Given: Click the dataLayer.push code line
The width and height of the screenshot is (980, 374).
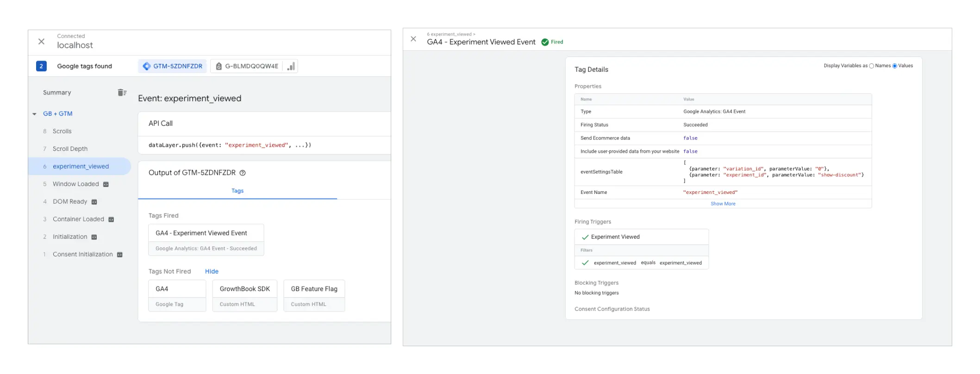Looking at the screenshot, I should (x=230, y=145).
